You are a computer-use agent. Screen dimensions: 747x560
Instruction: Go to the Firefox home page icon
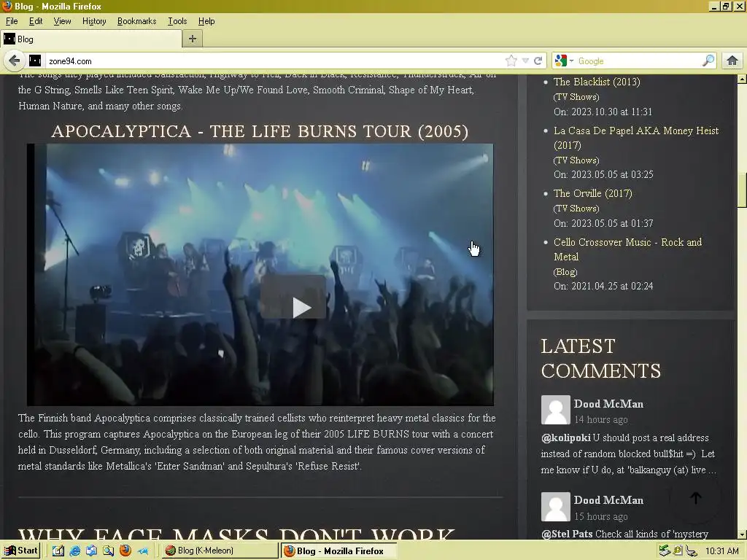point(732,61)
